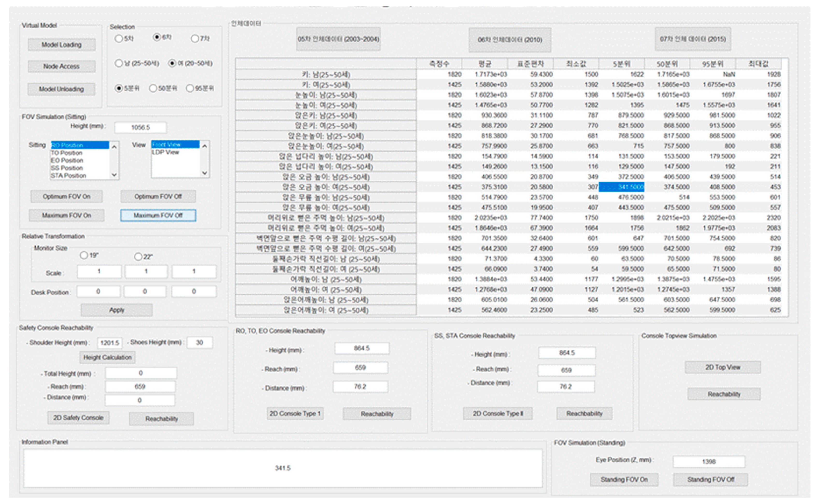Image resolution: width=818 pixels, height=504 pixels.
Task: Click Safety Console Total Height field
Action: pyautogui.click(x=141, y=373)
